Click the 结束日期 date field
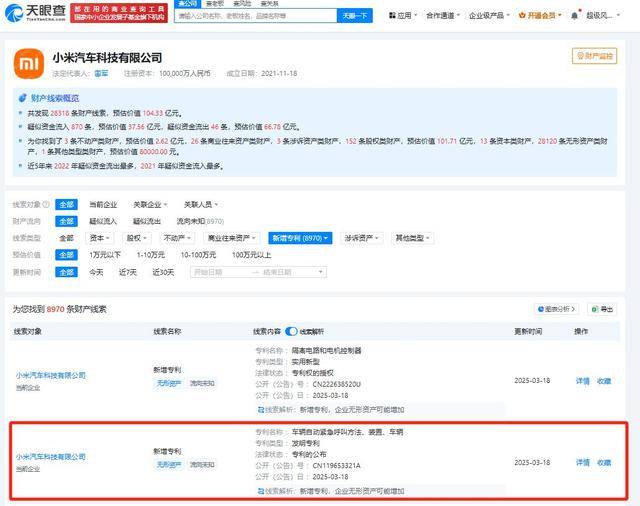 278,272
